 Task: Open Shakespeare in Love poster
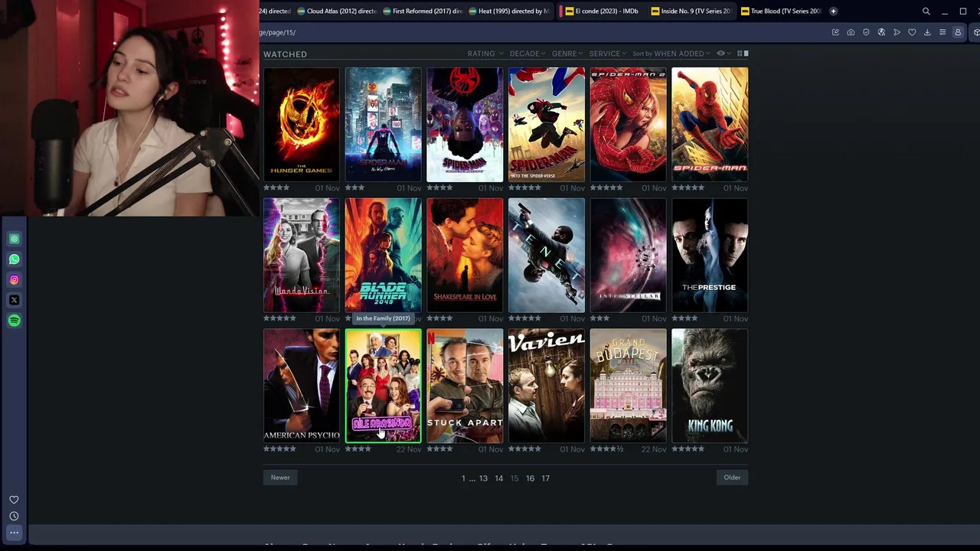[x=465, y=256]
